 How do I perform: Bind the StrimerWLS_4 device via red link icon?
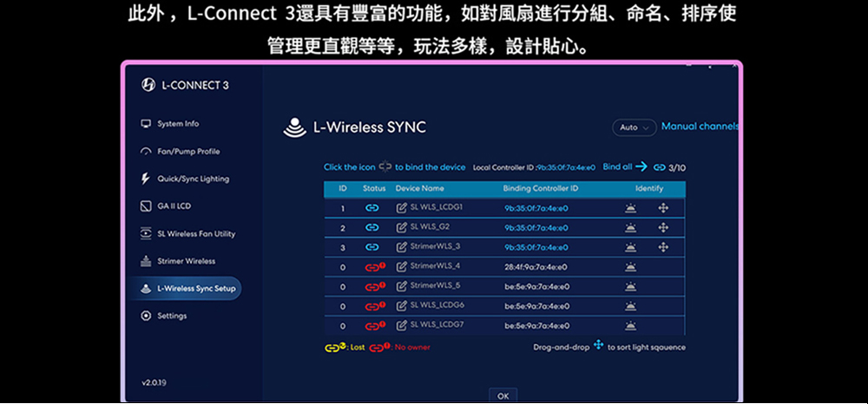374,267
